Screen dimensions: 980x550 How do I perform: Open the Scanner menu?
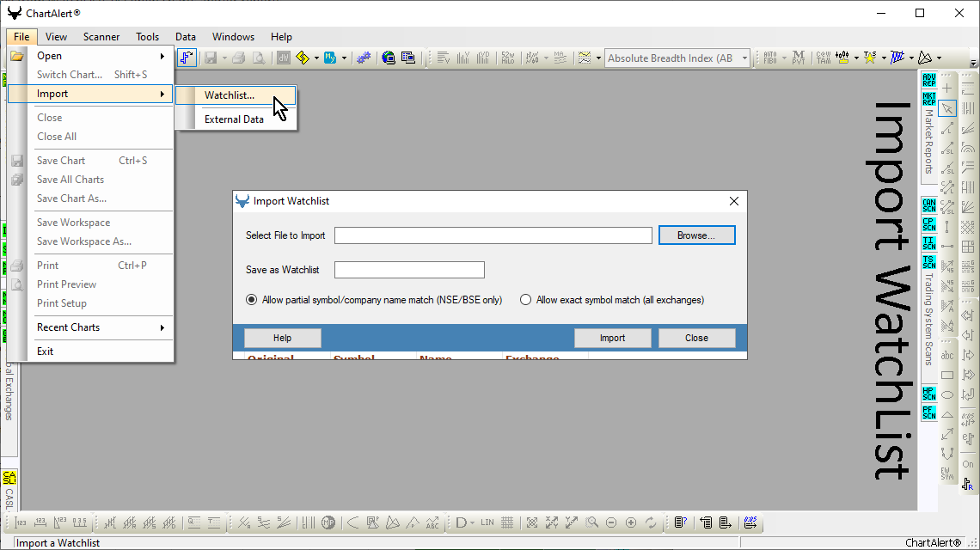click(x=101, y=37)
